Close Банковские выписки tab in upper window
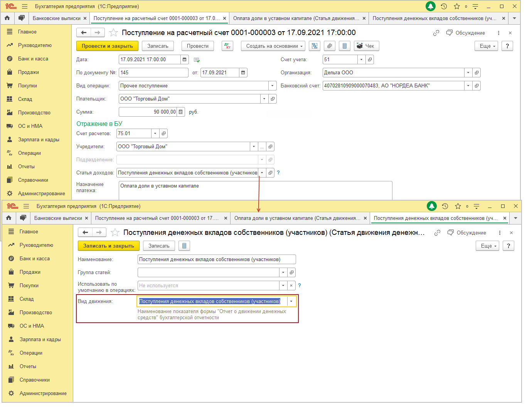 pyautogui.click(x=85, y=18)
